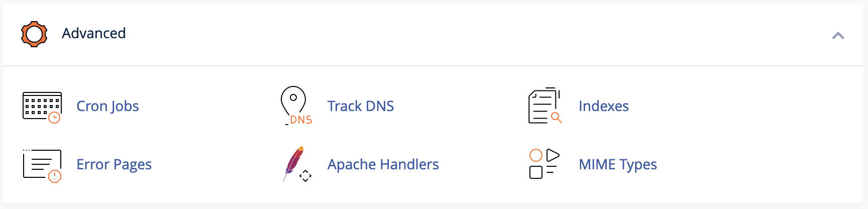Click the clock badge on Cron Jobs icon
Image resolution: width=868 pixels, height=209 pixels.
pyautogui.click(x=54, y=118)
